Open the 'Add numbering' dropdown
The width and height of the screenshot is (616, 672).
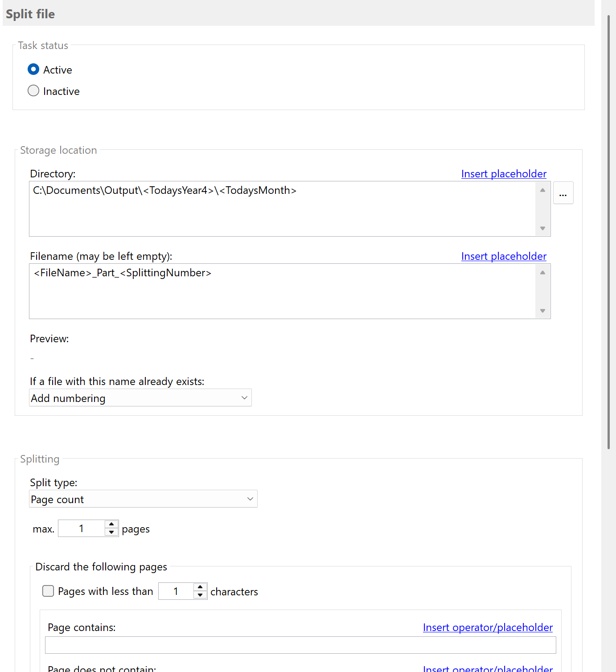click(x=140, y=398)
